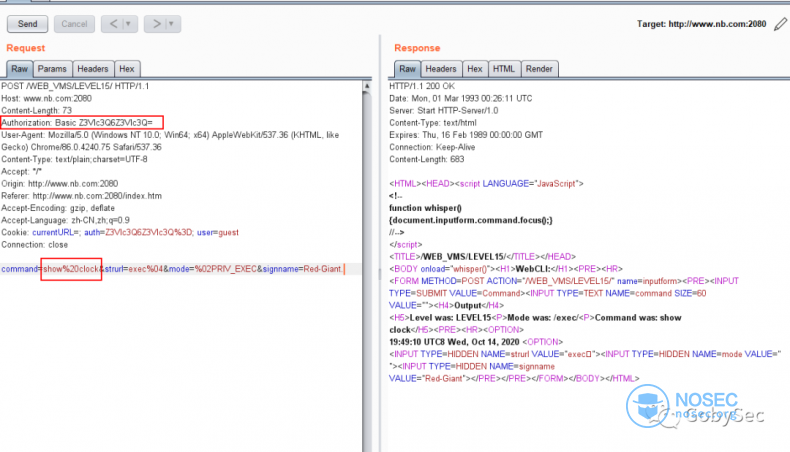Click the User-Agent header line
This screenshot has height=452, width=790.
[x=170, y=141]
